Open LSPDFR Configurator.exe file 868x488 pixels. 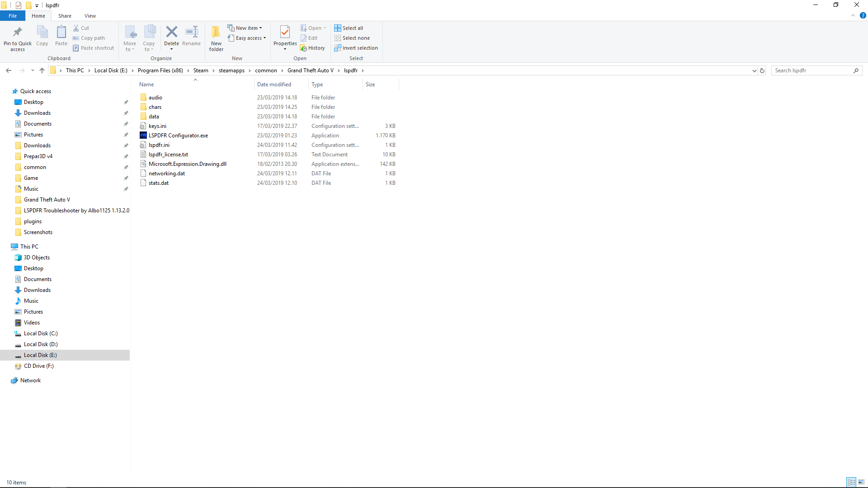pos(178,136)
